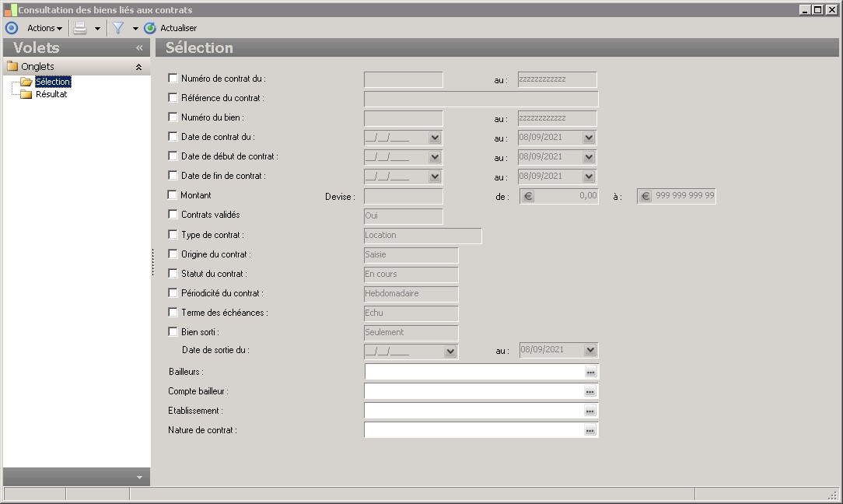Open the Actions dropdown menu
This screenshot has width=843, height=504.
point(44,28)
